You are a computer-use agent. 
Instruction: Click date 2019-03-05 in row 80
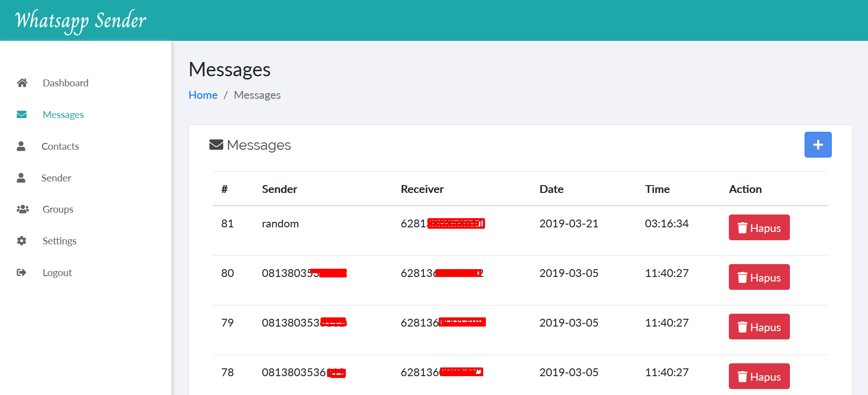[569, 273]
